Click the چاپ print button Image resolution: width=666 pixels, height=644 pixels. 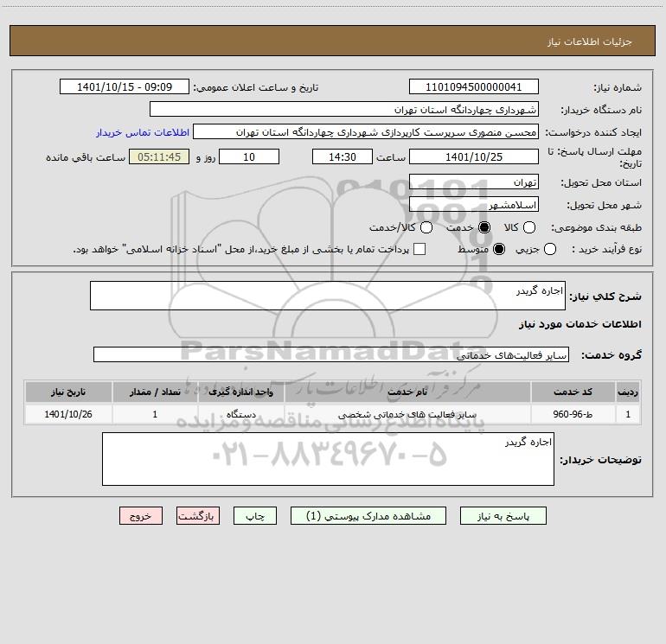tap(255, 516)
